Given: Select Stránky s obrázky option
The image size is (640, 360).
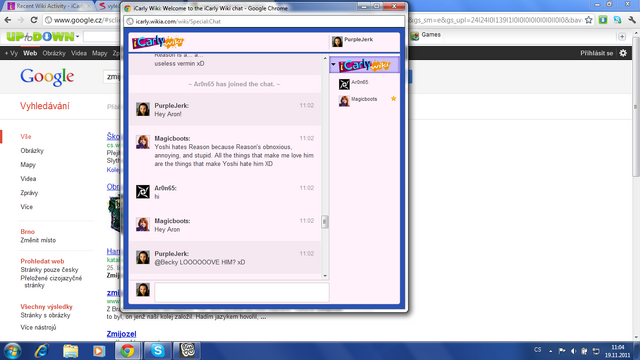Looking at the screenshot, I should [x=45, y=316].
